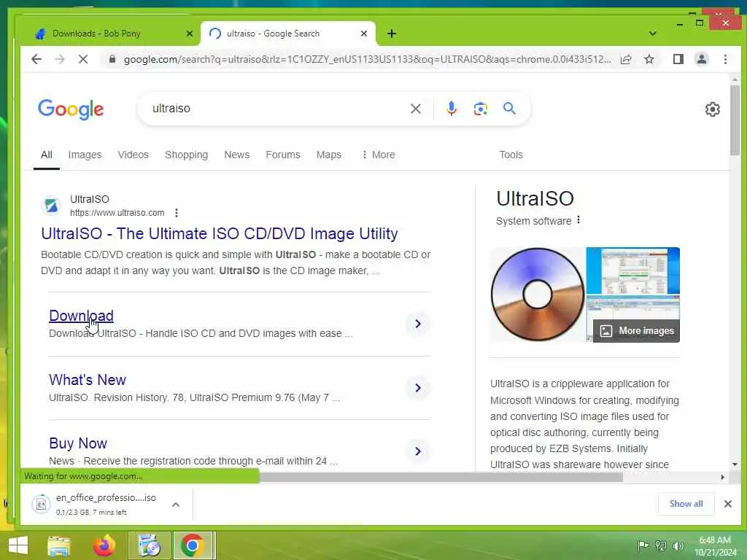
Task: Open download options for the office iso
Action: click(x=176, y=505)
